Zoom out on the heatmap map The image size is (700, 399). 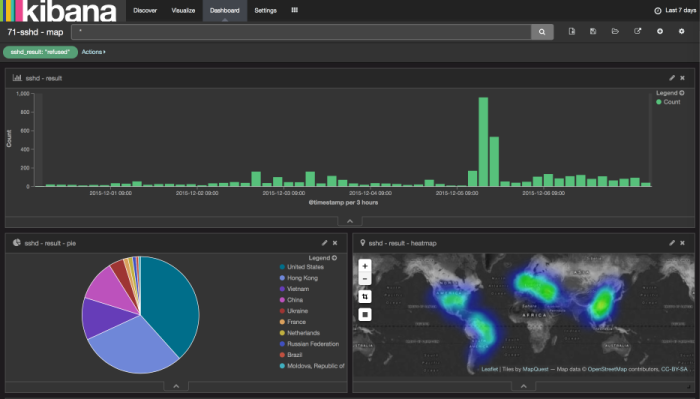point(365,279)
